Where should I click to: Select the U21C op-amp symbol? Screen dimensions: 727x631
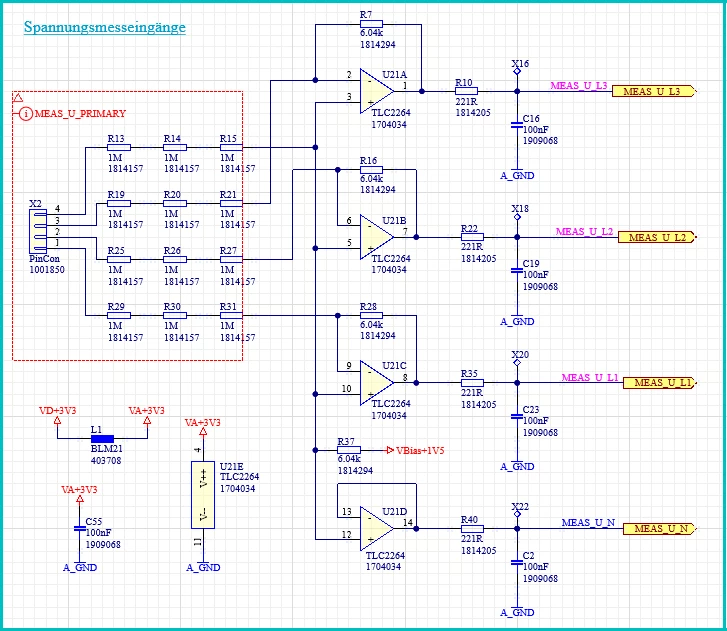(x=376, y=382)
